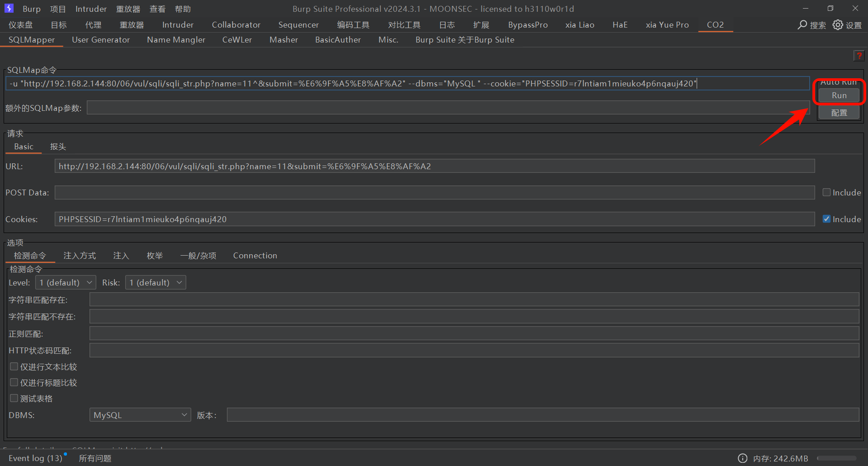Open the Name Mangler sub-tab

pos(176,40)
